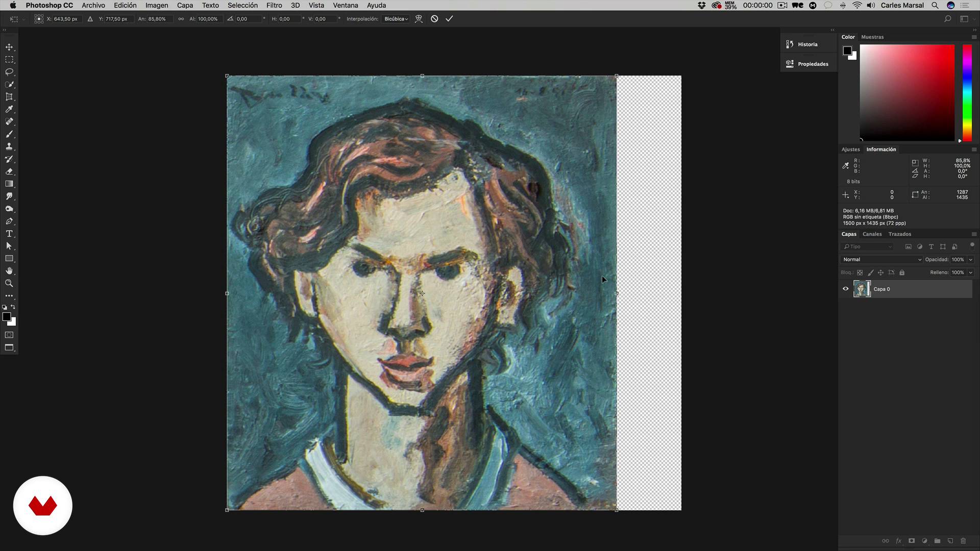
Task: Open the Relleno slider dropdown arrow
Action: pos(971,272)
